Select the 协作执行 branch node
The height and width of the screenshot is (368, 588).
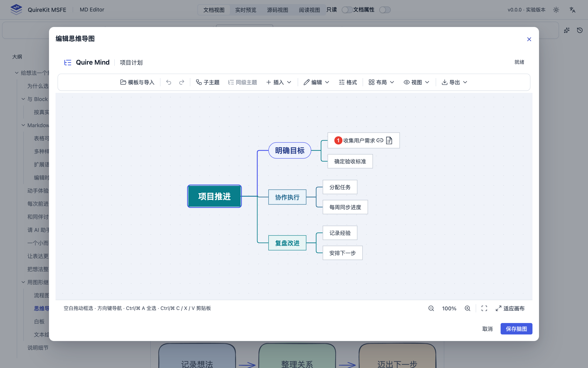coord(287,197)
